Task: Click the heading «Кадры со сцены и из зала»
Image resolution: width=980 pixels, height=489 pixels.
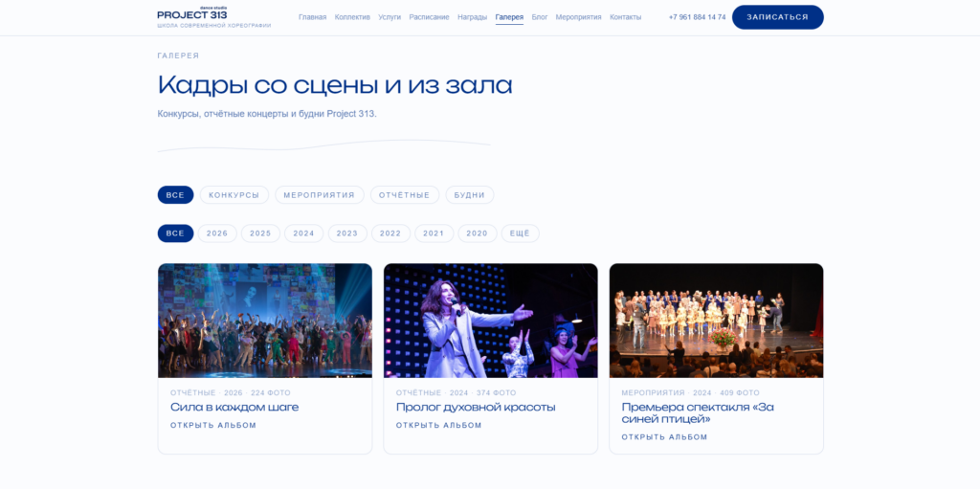Action: pos(335,84)
